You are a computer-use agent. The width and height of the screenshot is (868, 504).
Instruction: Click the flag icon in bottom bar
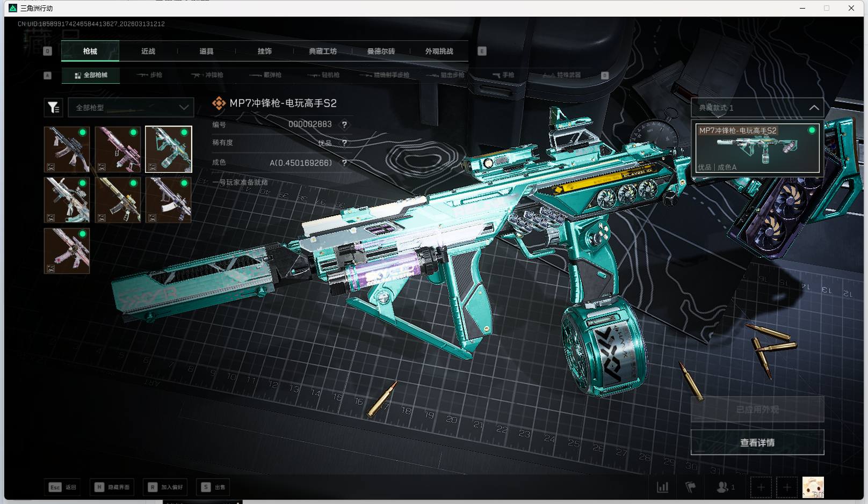click(691, 487)
